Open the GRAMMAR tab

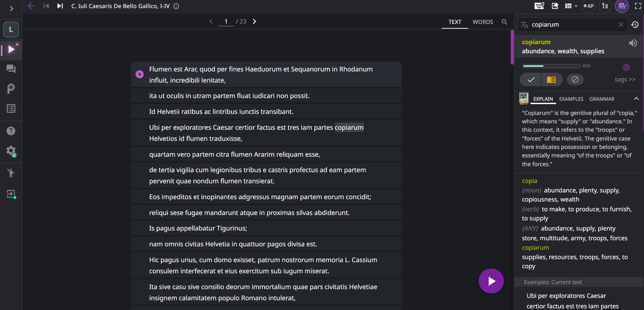click(602, 99)
